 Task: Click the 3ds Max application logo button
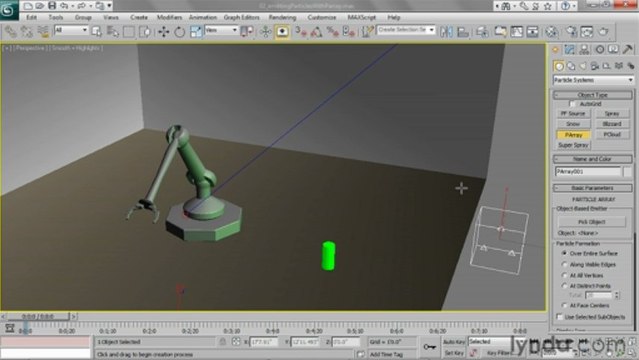[x=9, y=9]
